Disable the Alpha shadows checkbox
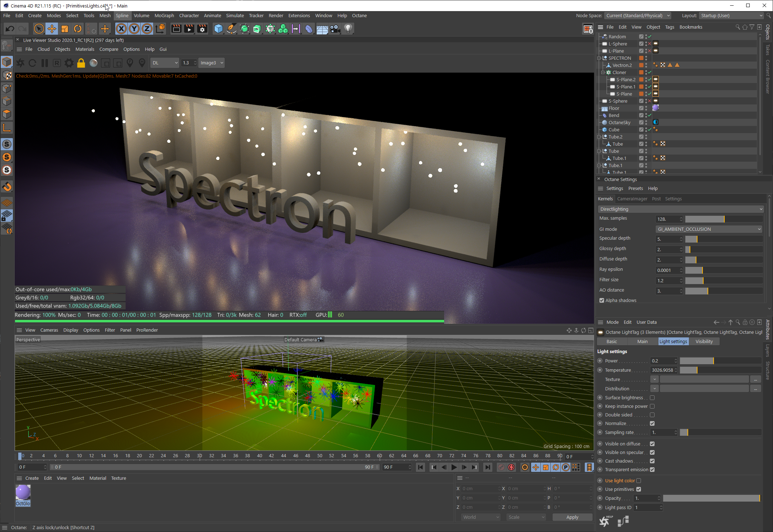 [x=602, y=300]
